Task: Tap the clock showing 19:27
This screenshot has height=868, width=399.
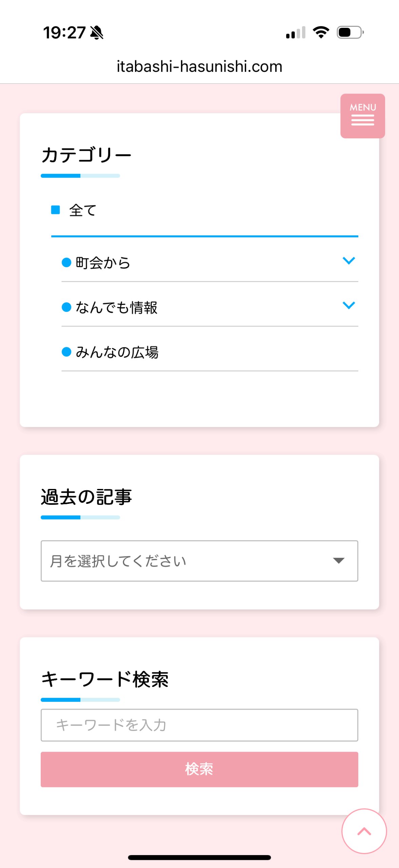Action: coord(64,33)
